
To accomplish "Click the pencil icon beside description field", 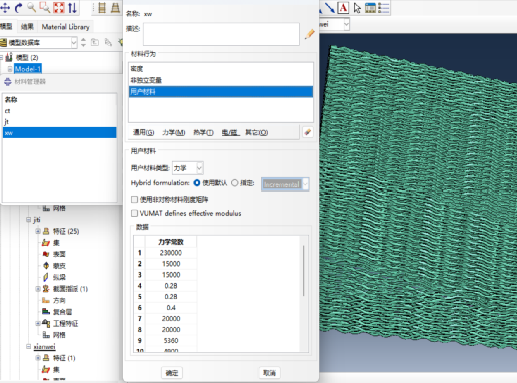I will pyautogui.click(x=309, y=34).
